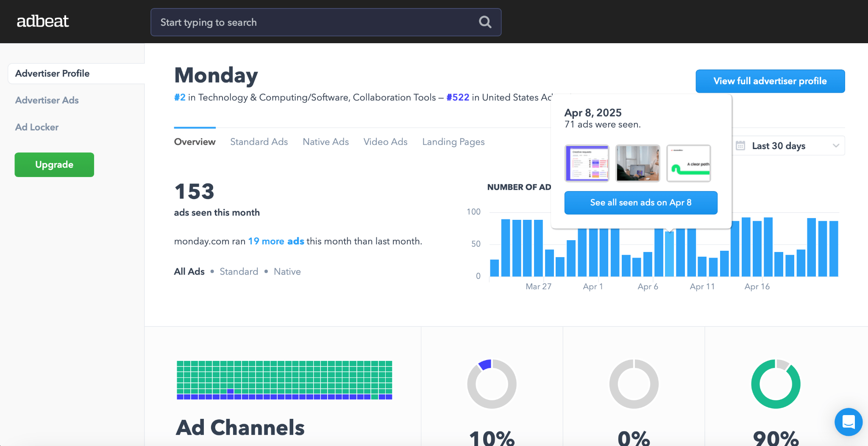Viewport: 868px width, 446px height.
Task: Enable the All Ads filter
Action: point(189,271)
